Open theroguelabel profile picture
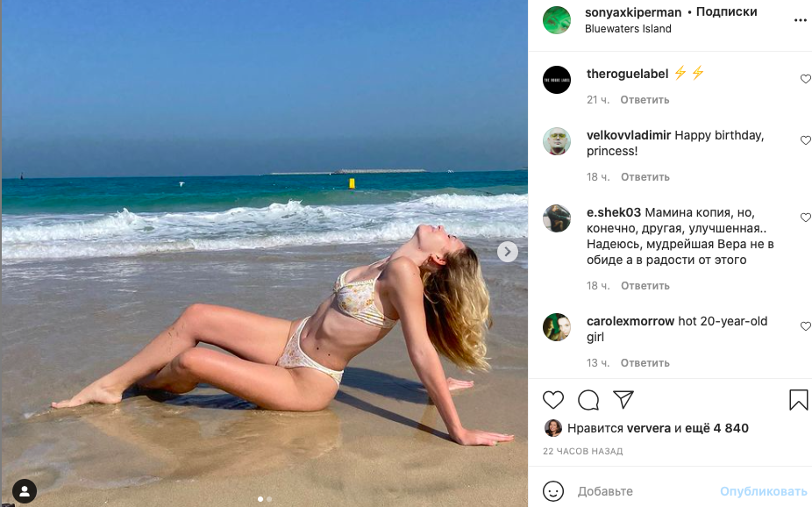The height and width of the screenshot is (507, 812). pyautogui.click(x=557, y=80)
